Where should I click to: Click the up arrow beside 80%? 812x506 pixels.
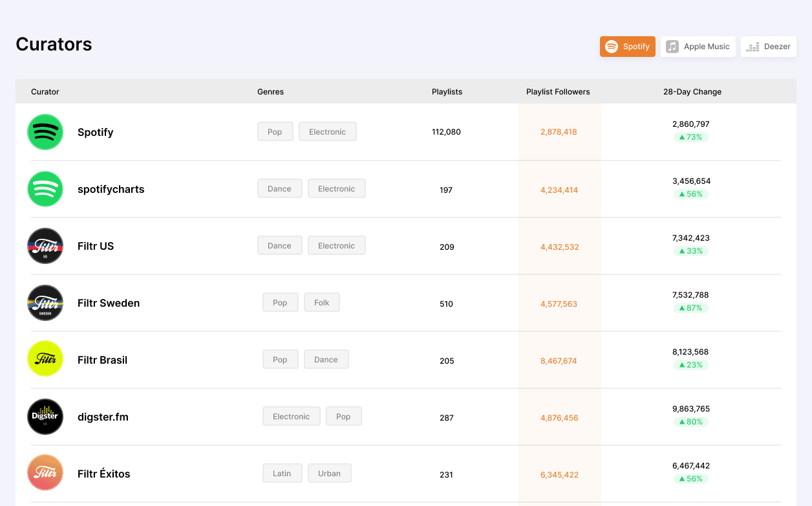click(x=681, y=422)
